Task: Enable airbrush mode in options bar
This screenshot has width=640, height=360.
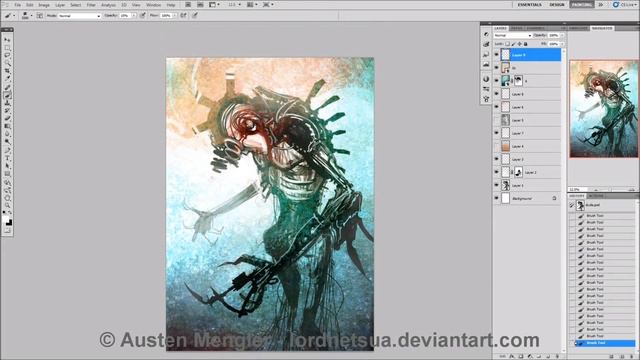Action: (x=183, y=16)
